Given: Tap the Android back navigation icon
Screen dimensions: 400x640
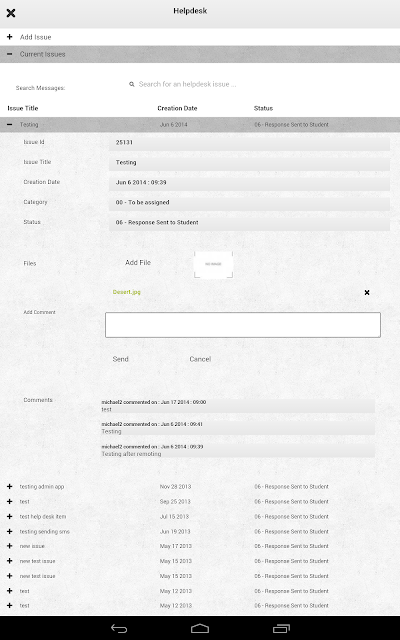Looking at the screenshot, I should click(119, 629).
